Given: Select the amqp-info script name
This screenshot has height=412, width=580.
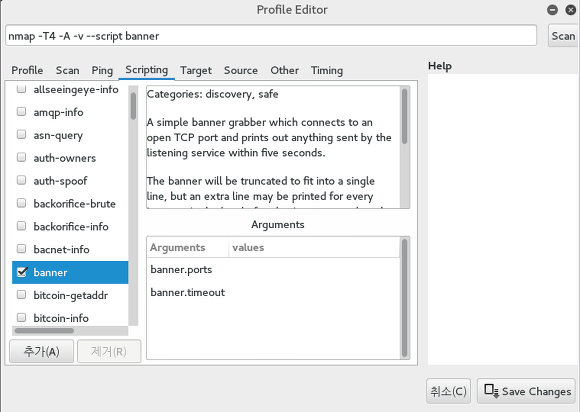Looking at the screenshot, I should coord(58,112).
